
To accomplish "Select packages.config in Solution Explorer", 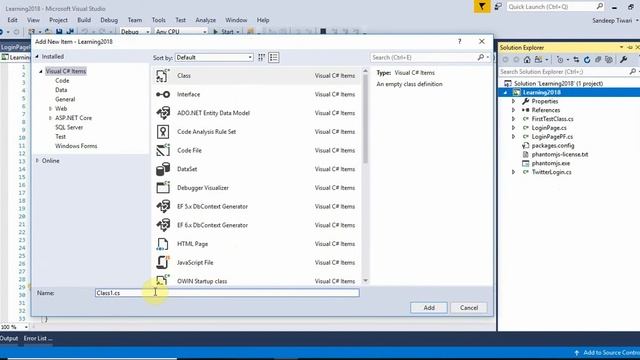I will [x=553, y=146].
